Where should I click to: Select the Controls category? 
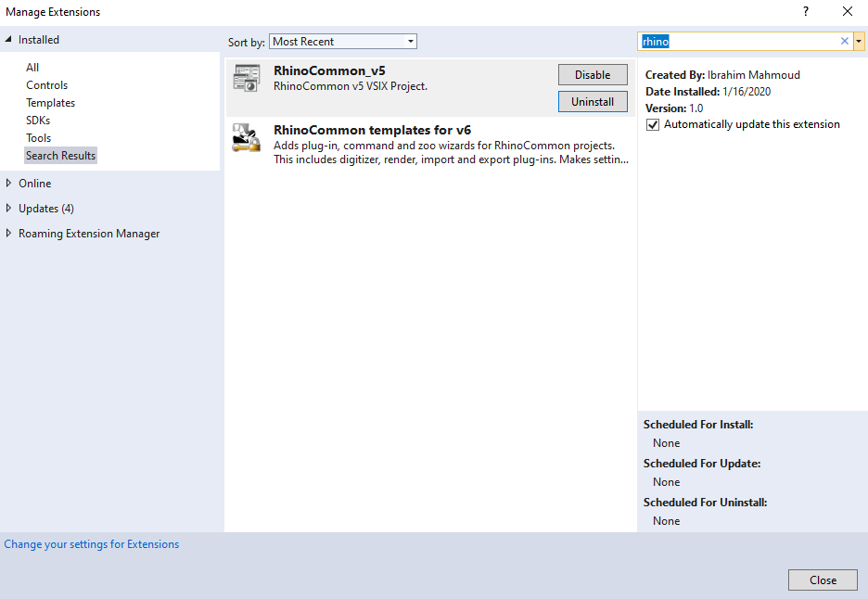point(46,85)
